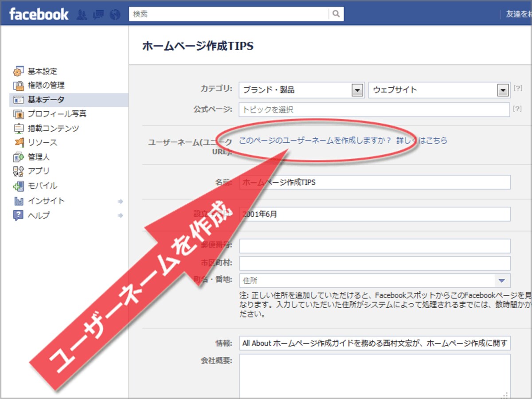The width and height of the screenshot is (532, 399).
Task: Open 権限の管理 menu item
Action: click(46, 85)
